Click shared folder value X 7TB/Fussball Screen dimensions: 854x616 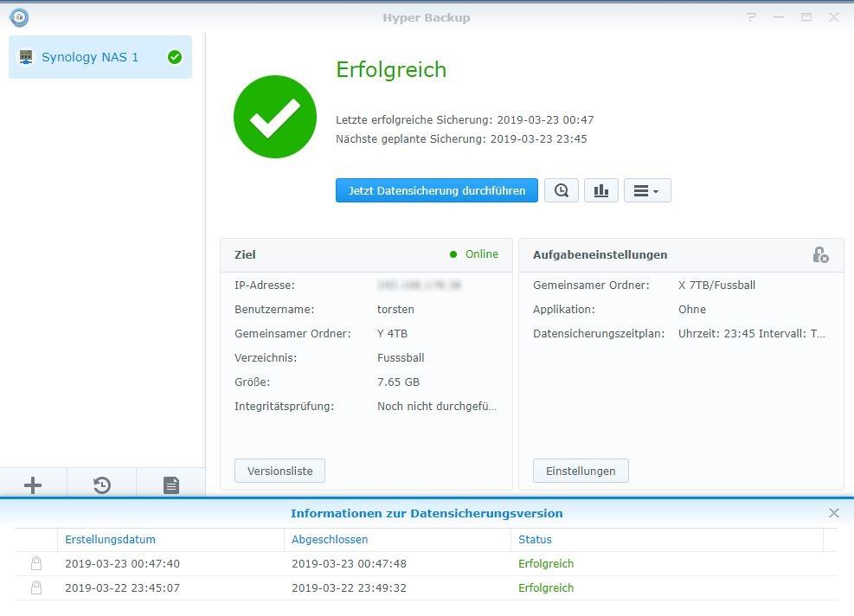point(716,285)
